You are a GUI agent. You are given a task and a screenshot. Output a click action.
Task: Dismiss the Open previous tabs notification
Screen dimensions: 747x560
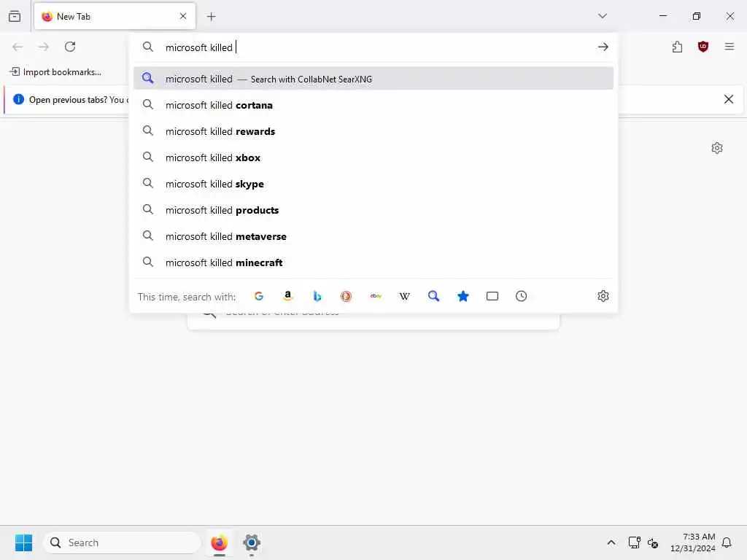(x=729, y=99)
